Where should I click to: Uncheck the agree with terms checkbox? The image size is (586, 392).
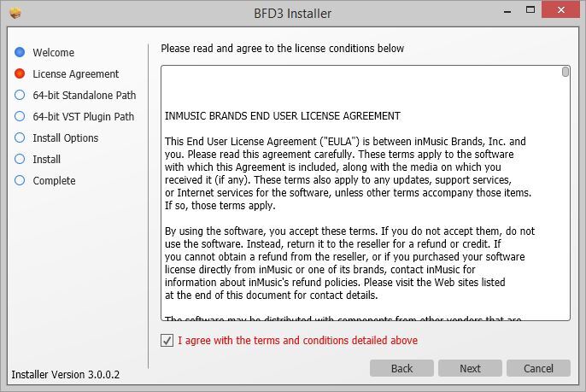(x=167, y=341)
